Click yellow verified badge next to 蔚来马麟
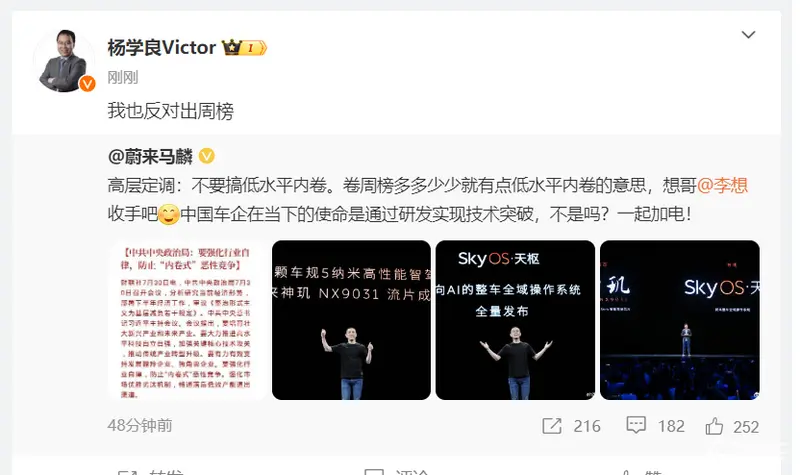800x475 pixels. point(206,156)
